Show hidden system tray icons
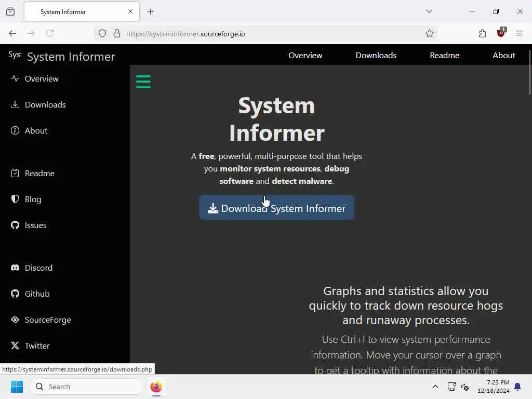 pos(435,387)
